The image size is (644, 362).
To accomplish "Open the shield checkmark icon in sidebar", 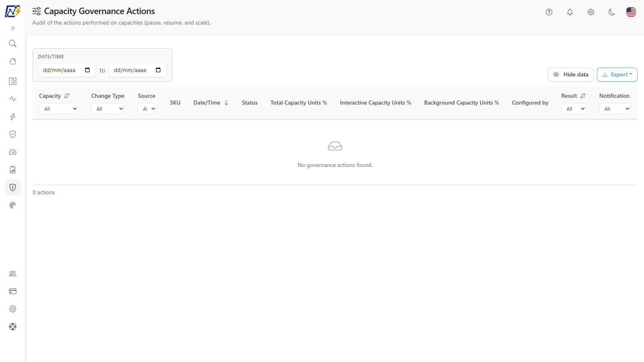I will coord(13,134).
